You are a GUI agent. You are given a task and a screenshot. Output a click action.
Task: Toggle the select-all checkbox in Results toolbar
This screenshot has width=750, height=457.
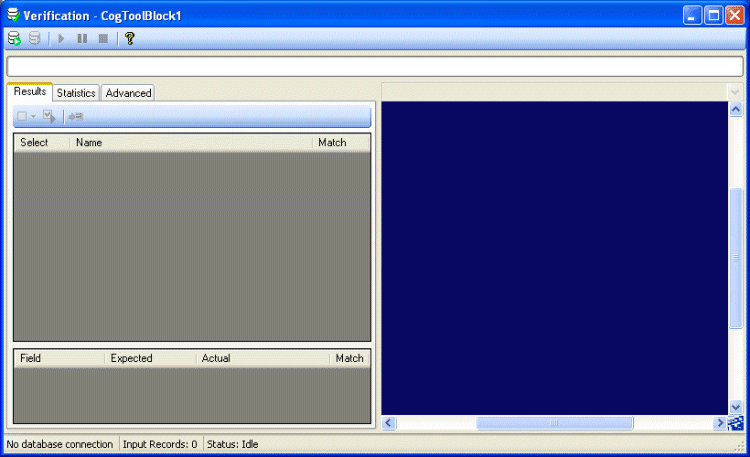pos(22,116)
